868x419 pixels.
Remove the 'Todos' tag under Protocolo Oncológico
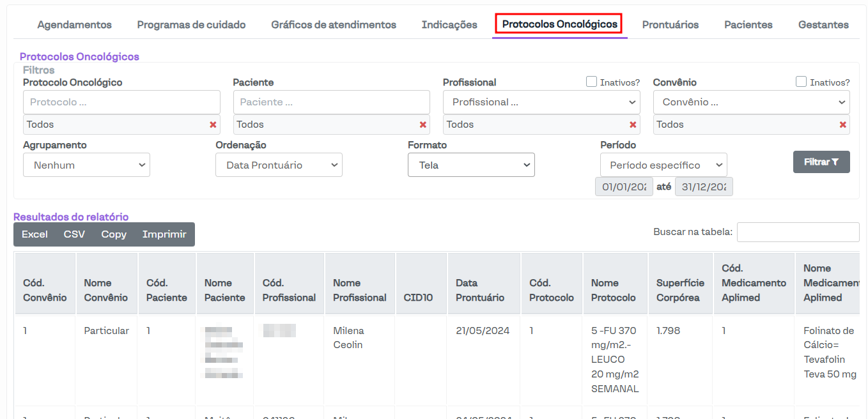[213, 125]
